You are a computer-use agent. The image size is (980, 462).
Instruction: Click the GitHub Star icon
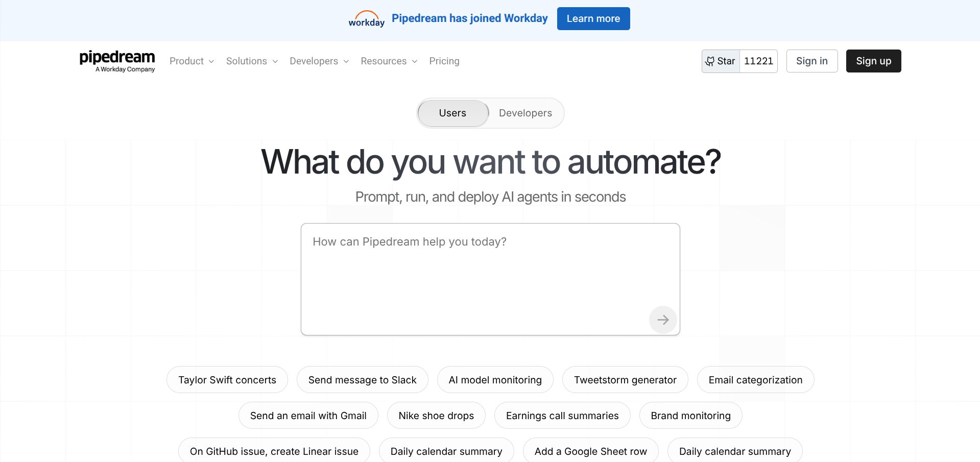click(x=710, y=61)
